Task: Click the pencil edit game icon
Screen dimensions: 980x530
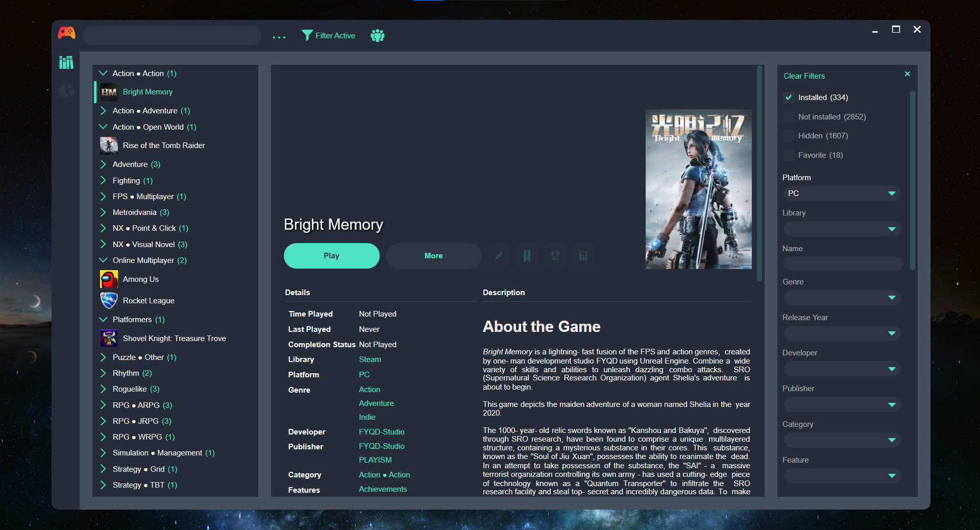Action: (x=499, y=256)
